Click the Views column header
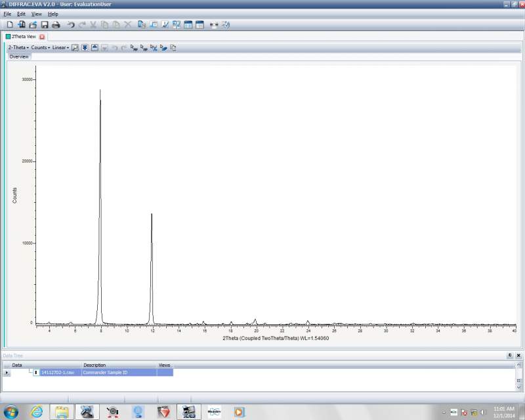 click(165, 365)
